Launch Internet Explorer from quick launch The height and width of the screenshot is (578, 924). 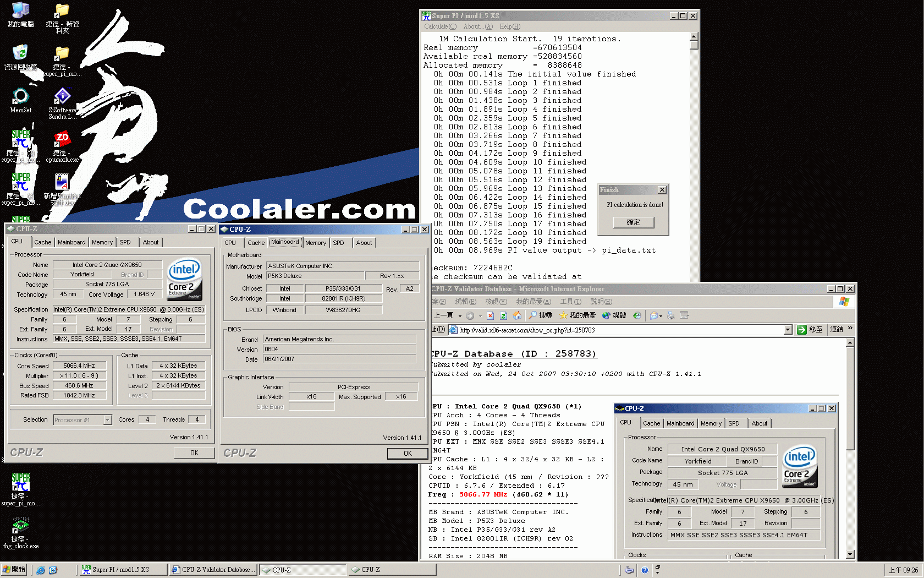[x=41, y=570]
